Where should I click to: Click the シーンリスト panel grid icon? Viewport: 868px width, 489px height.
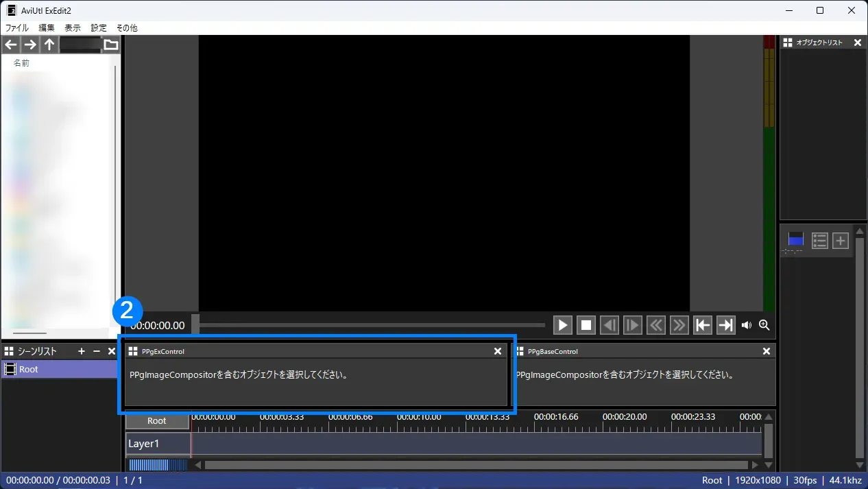[9, 351]
